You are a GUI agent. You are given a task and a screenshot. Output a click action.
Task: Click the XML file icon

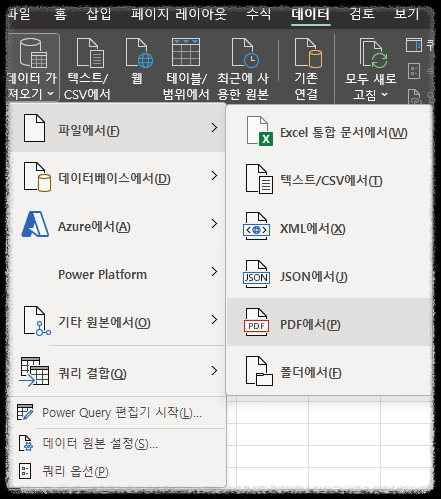256,226
